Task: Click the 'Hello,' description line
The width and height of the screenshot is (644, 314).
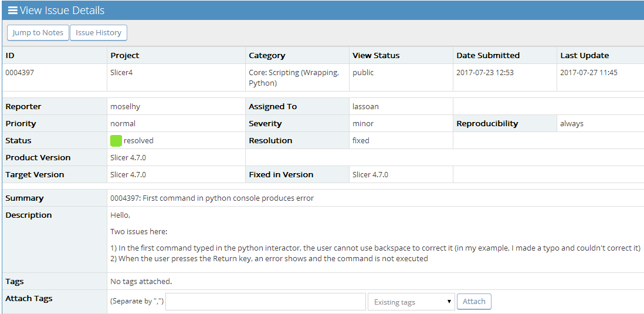Action: point(120,215)
